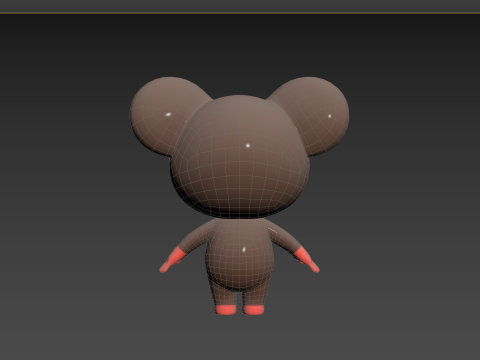The height and width of the screenshot is (360, 480).
Task: Select the red-highlighted foot on the left
Action: coord(226,310)
